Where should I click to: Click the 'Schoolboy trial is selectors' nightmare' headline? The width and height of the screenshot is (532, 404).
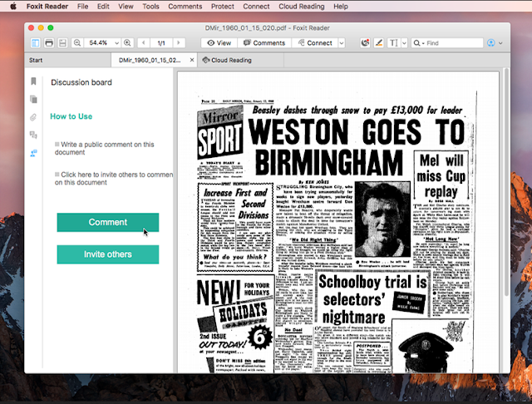click(372, 299)
